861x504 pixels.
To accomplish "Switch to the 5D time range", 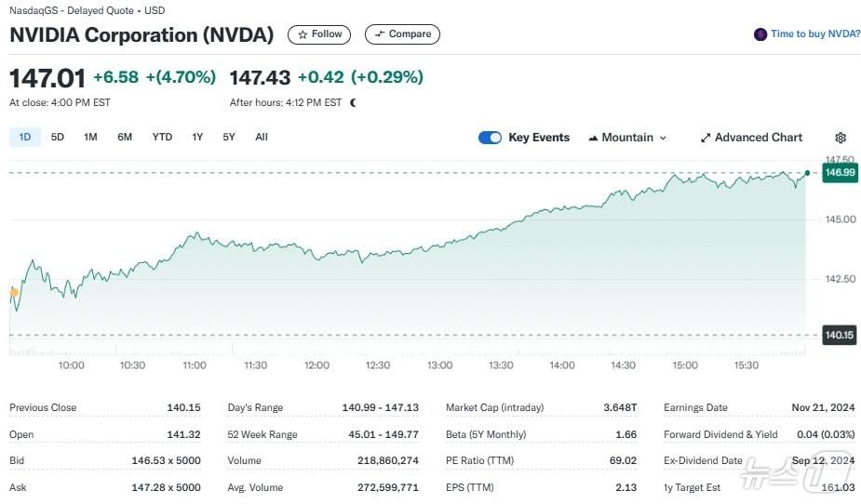I will pyautogui.click(x=58, y=137).
